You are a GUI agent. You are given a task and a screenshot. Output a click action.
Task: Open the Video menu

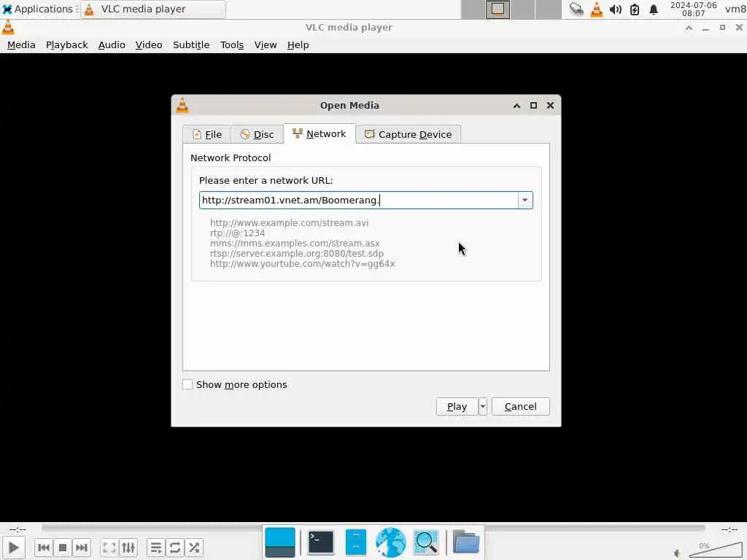pos(149,44)
